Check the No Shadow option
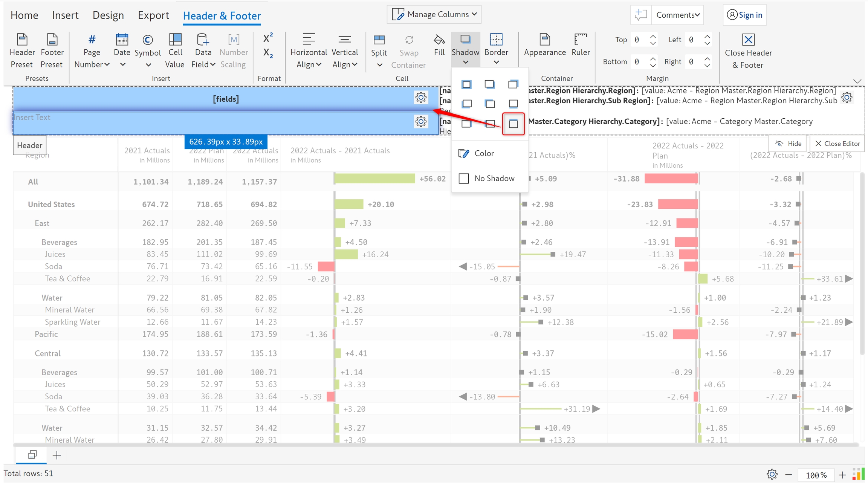Viewport: 868px width, 486px height. [x=464, y=178]
